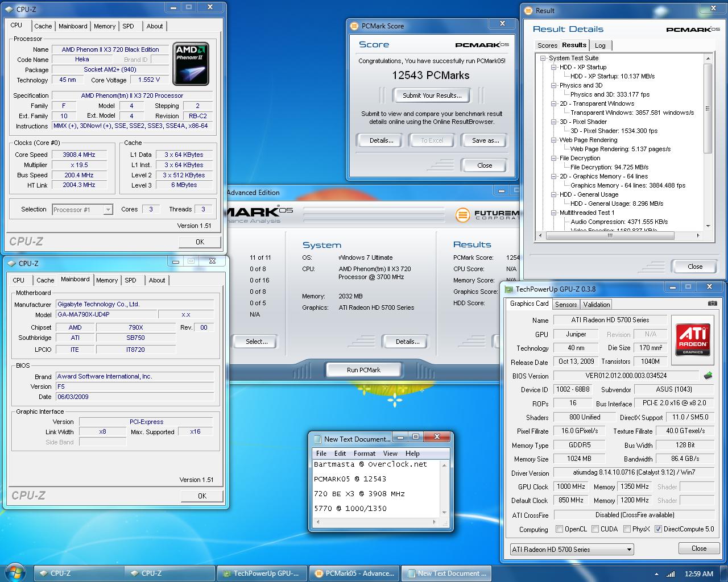
Task: Collapse HDD - XP Startup node
Action: tap(553, 67)
